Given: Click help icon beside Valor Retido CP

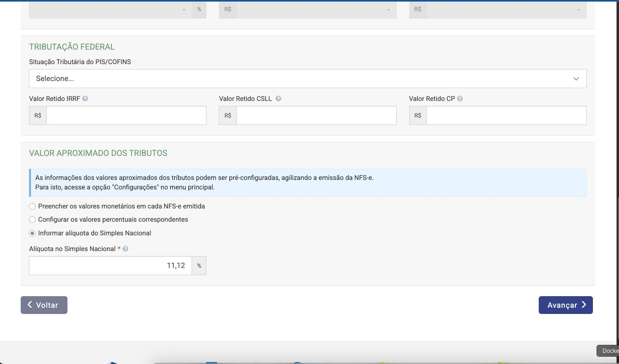Looking at the screenshot, I should tap(460, 99).
